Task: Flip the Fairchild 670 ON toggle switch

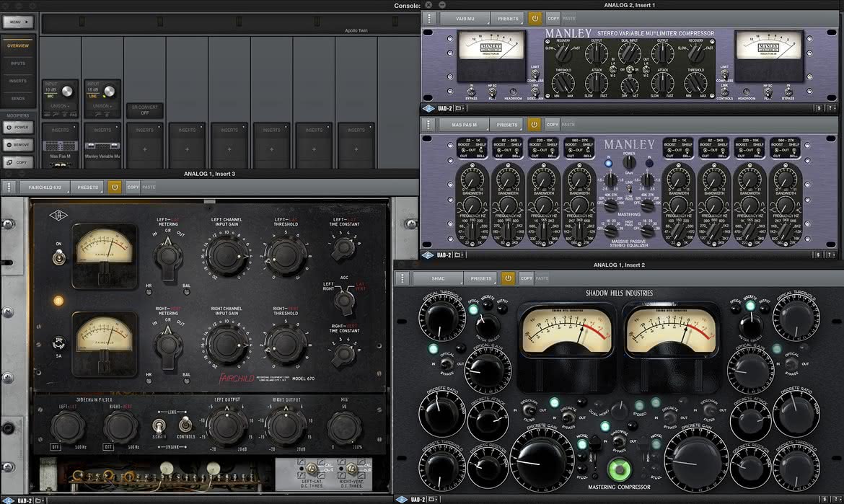Action: [58, 258]
